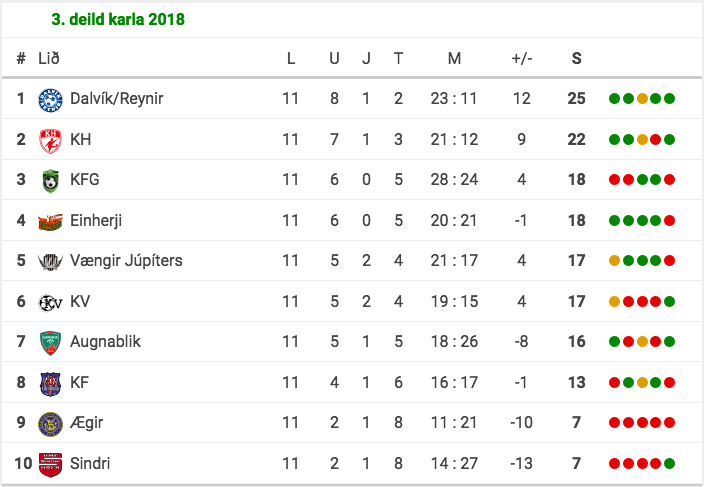This screenshot has width=704, height=487.
Task: Open the Dalvík/Reynir team name link
Action: coord(117,99)
